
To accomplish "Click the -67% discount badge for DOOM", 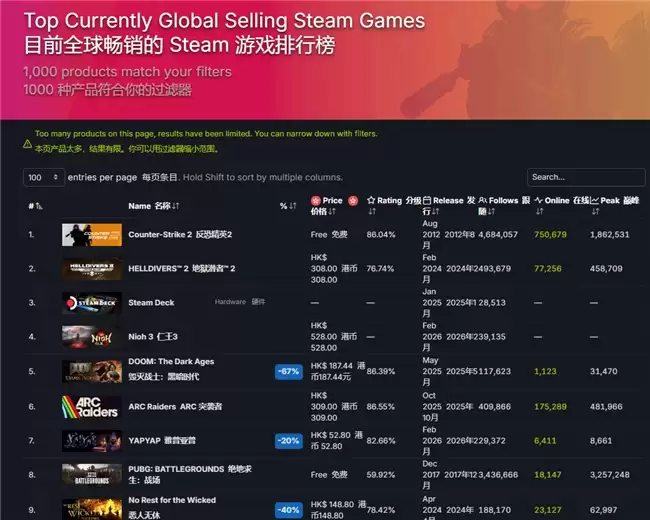I will (x=289, y=372).
